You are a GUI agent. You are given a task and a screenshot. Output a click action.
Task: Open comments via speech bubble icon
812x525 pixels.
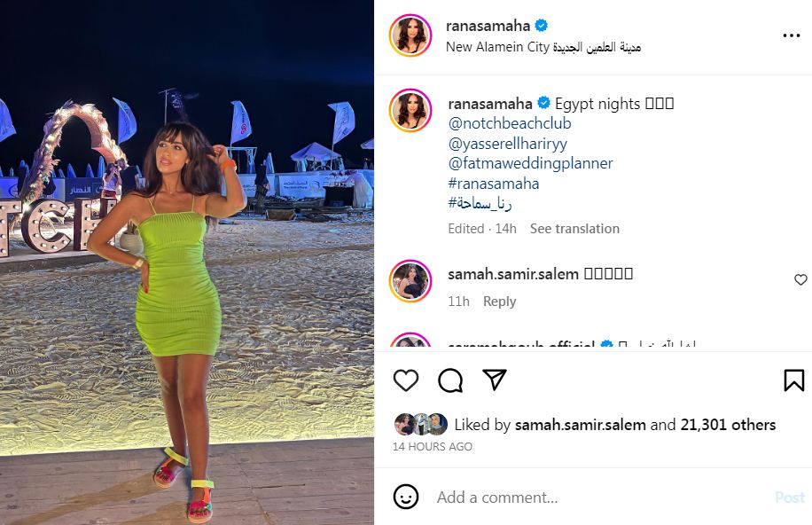pos(450,380)
